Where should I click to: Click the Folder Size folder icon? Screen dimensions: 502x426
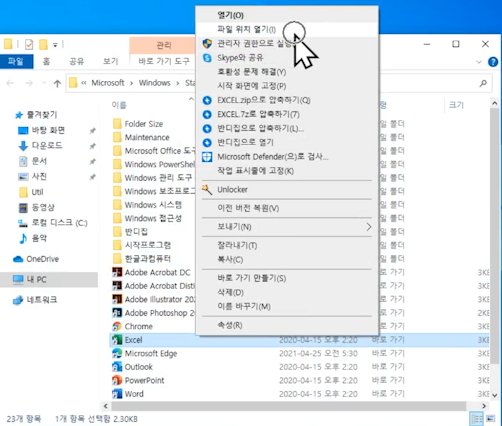(117, 124)
